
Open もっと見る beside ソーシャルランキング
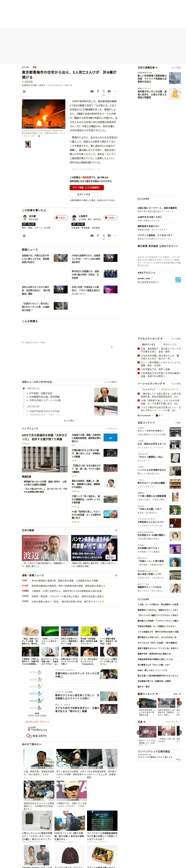pyautogui.click(x=176, y=384)
